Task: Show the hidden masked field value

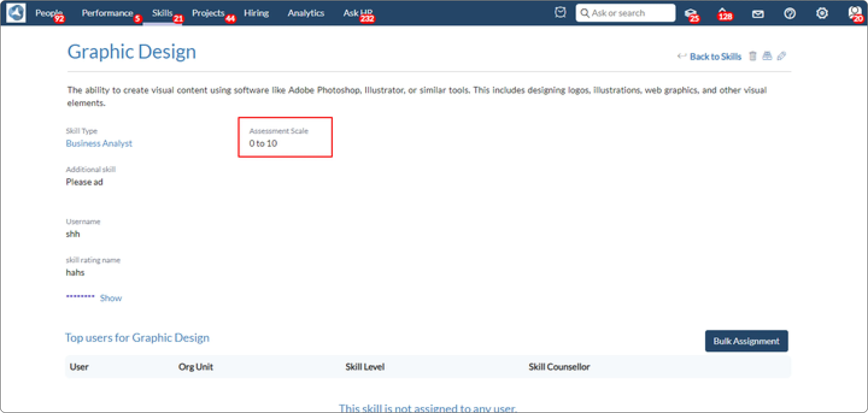Action: point(111,298)
